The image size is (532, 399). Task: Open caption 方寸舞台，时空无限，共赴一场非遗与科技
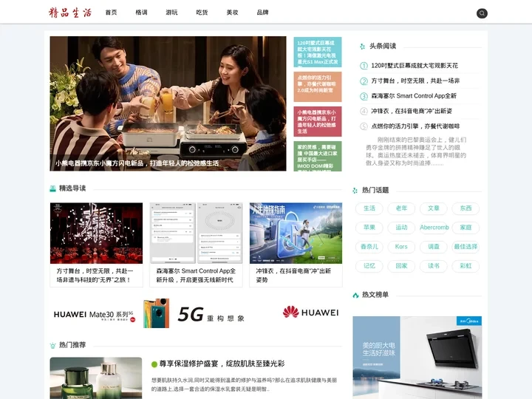click(x=95, y=276)
